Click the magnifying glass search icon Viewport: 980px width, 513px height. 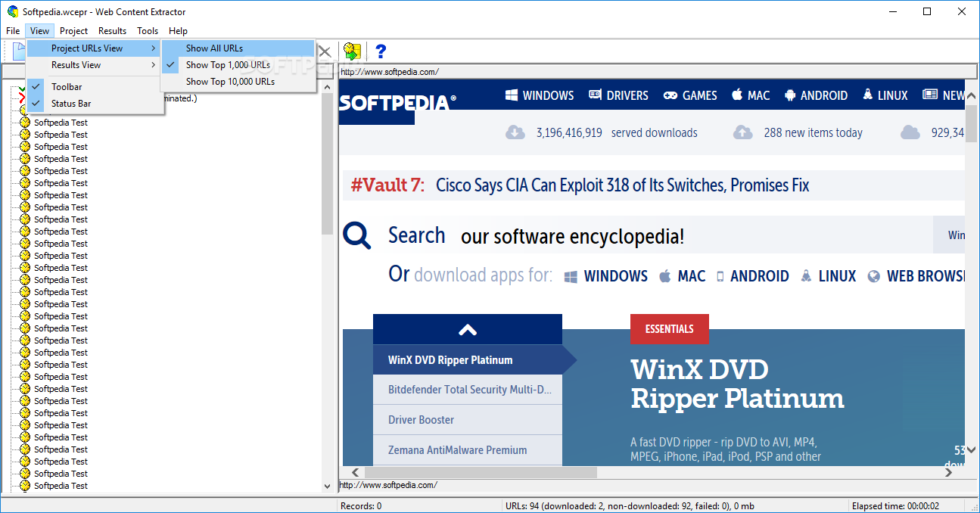pos(357,235)
